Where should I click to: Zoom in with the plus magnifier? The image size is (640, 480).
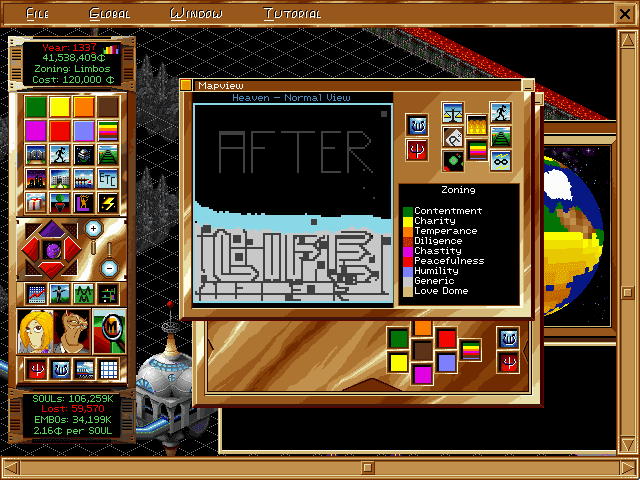(93, 229)
